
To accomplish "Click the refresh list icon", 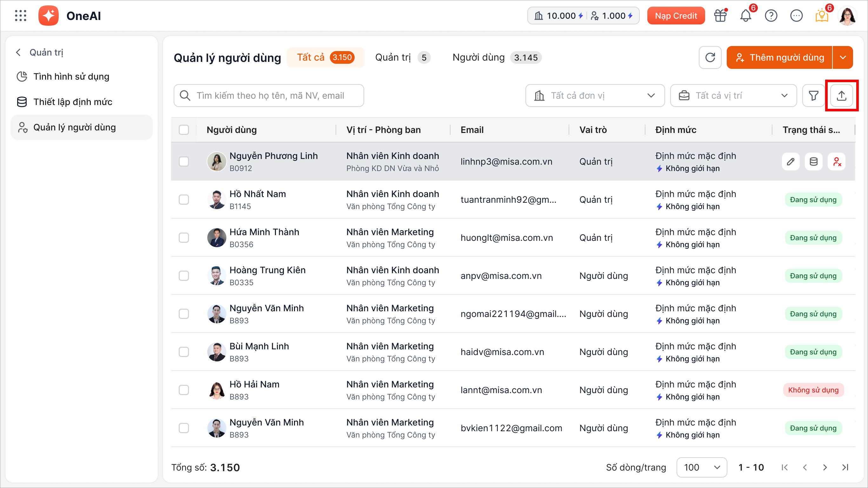I will 710,58.
